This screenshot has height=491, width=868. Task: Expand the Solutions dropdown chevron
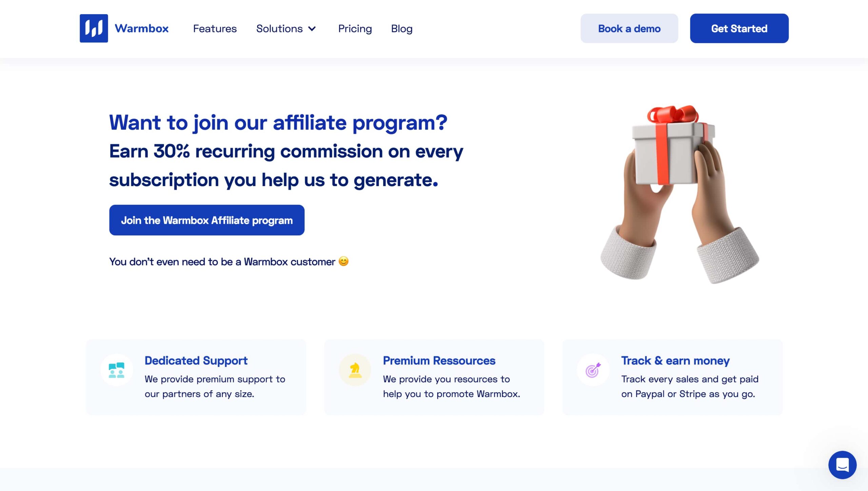pos(312,29)
